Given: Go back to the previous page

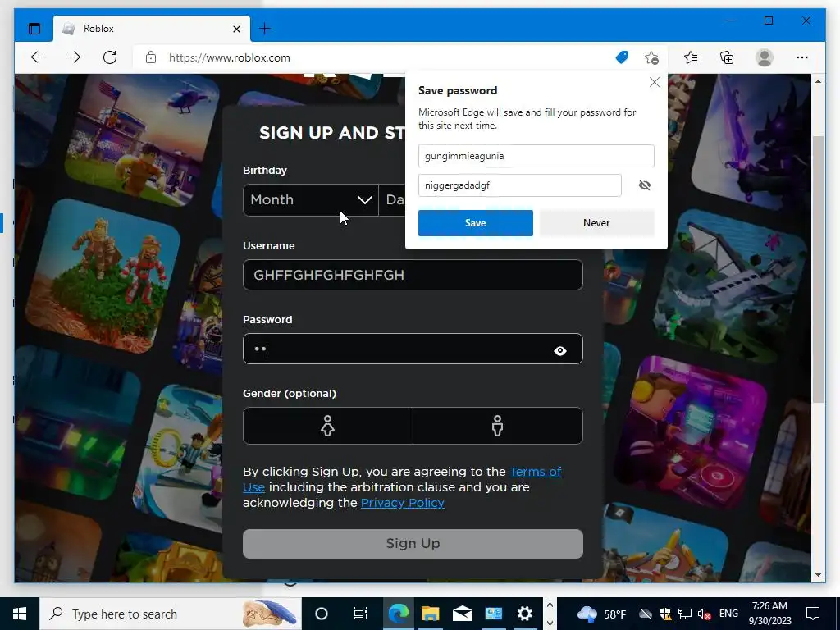Looking at the screenshot, I should pyautogui.click(x=38, y=57).
